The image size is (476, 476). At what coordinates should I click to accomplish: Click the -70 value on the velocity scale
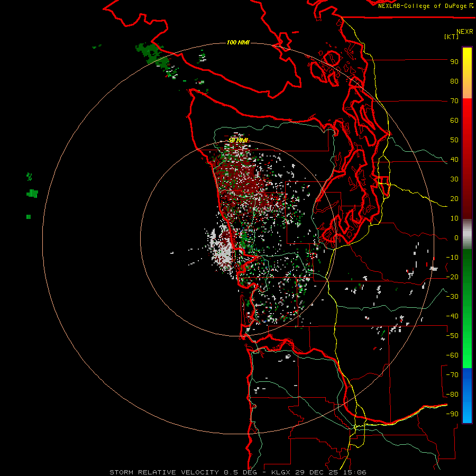(452, 375)
